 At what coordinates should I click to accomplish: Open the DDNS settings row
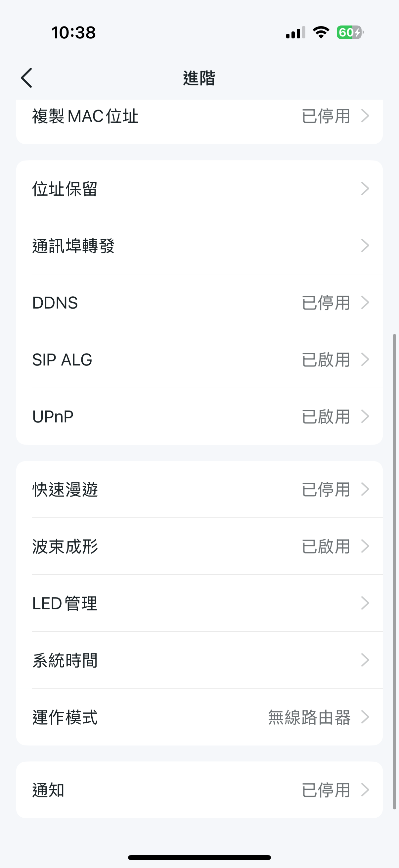[x=199, y=303]
